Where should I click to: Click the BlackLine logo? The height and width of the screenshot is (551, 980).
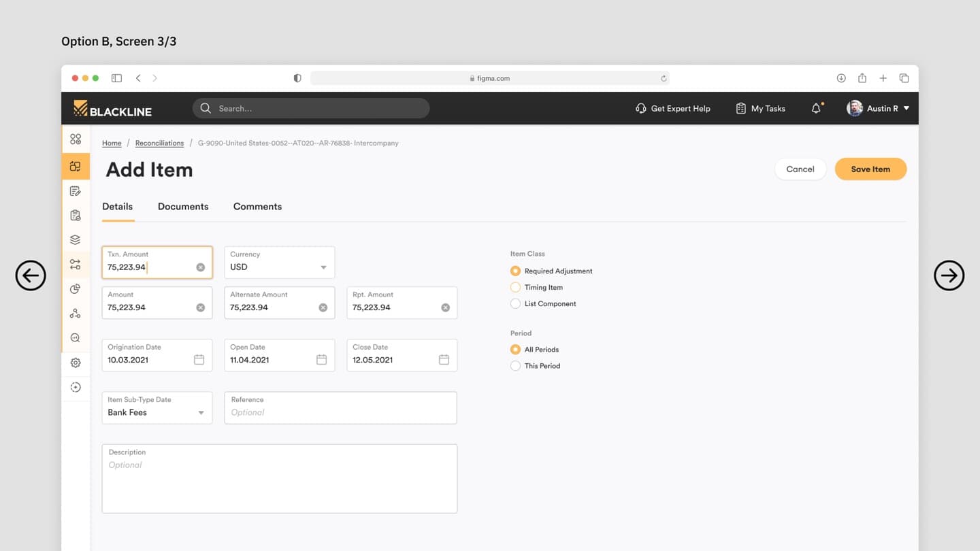point(112,108)
